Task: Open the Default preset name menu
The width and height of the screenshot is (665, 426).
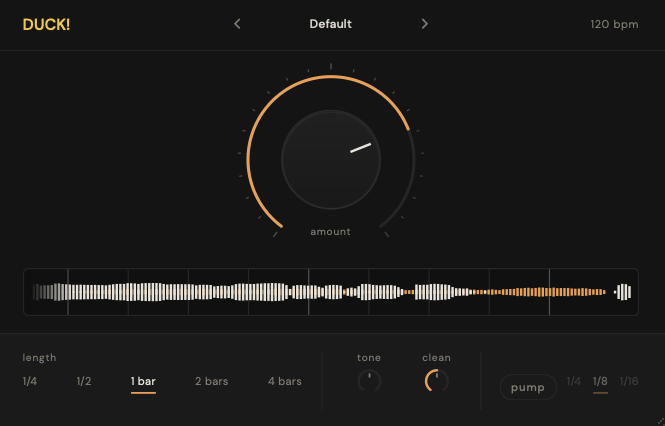Action: (330, 24)
